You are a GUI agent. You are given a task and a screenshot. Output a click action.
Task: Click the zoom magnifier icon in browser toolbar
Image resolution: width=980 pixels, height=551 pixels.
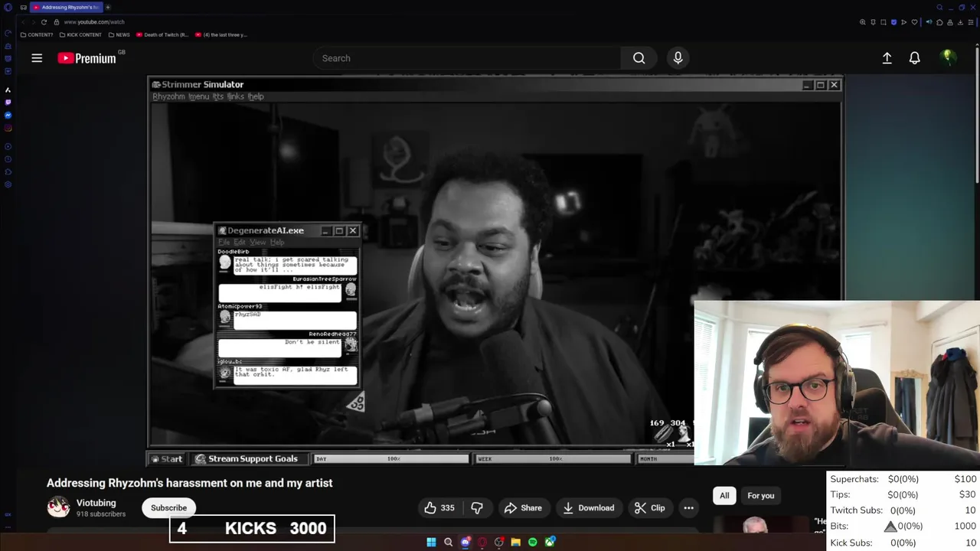tap(863, 22)
